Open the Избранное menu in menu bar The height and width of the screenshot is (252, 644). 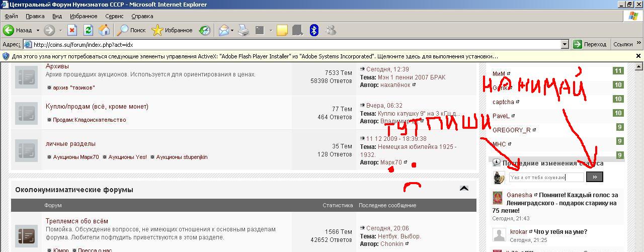click(x=84, y=16)
